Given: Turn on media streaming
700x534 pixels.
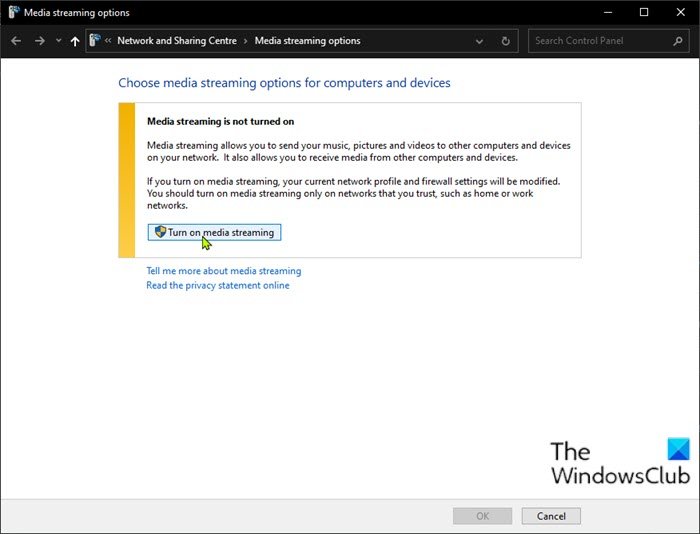Looking at the screenshot, I should pyautogui.click(x=214, y=232).
